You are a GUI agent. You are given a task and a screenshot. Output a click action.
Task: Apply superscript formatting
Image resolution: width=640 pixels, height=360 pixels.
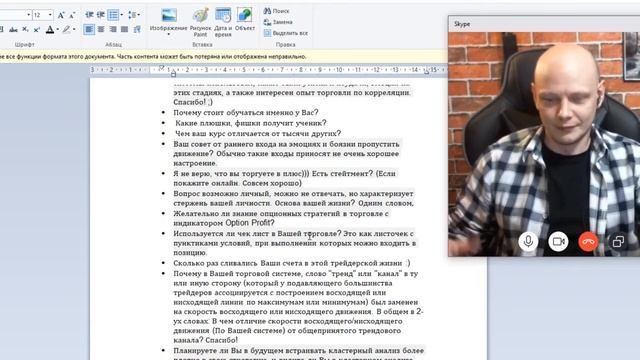tap(37, 29)
